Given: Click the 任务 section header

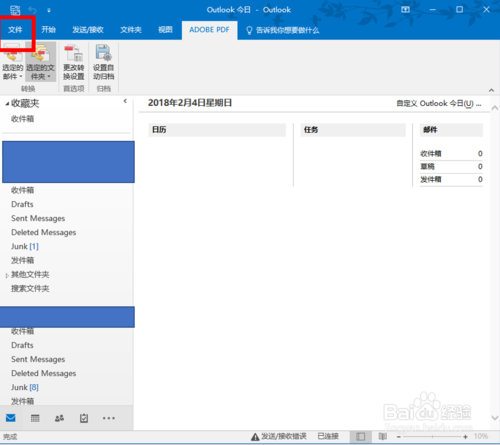Looking at the screenshot, I should pos(353,130).
